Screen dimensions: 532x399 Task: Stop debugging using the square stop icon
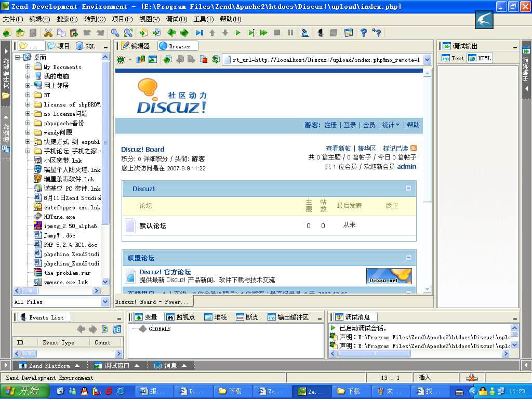(277, 33)
